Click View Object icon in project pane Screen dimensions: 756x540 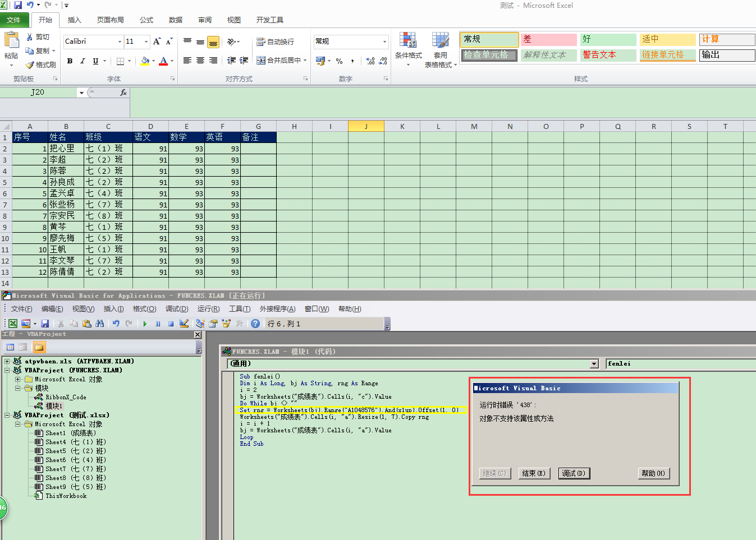click(x=23, y=347)
